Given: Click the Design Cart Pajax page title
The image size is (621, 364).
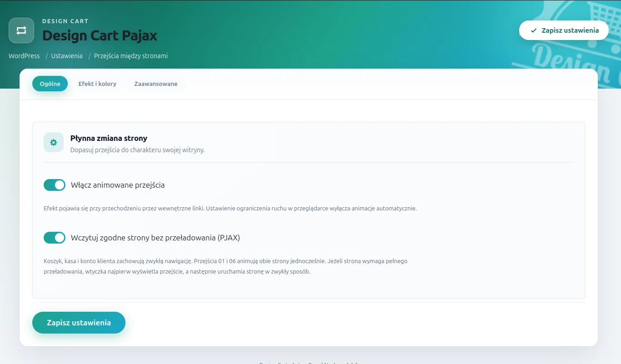Looking at the screenshot, I should click(100, 35).
